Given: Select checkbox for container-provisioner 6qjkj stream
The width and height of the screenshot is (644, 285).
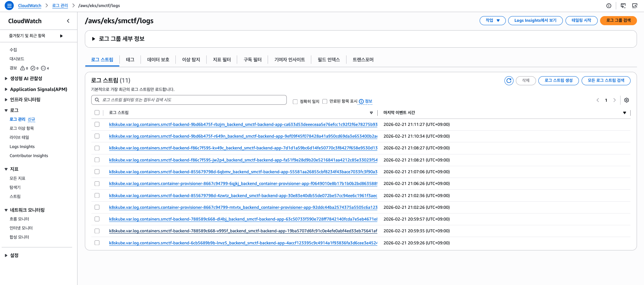Looking at the screenshot, I should click(97, 184).
